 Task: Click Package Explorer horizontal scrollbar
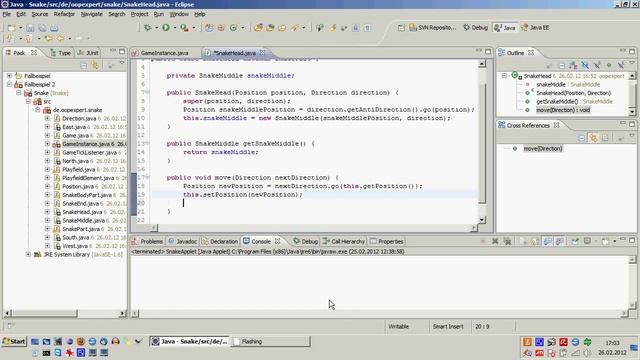coord(44,313)
